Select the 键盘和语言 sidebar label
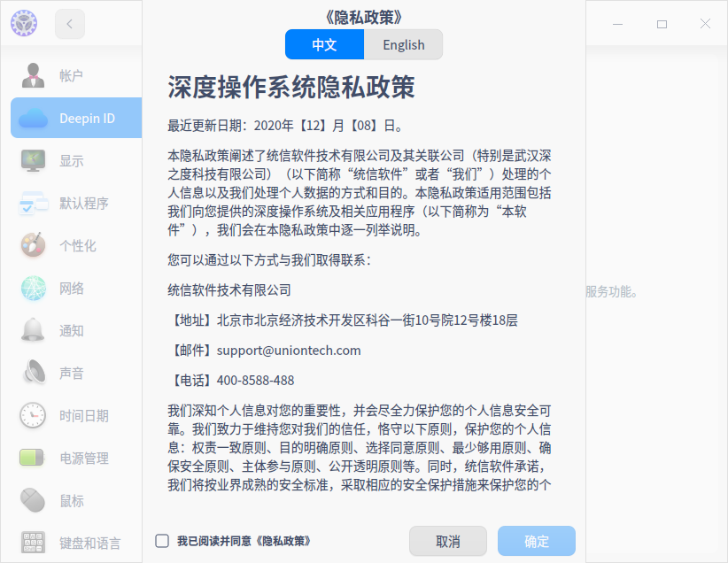This screenshot has width=728, height=563. 89,543
